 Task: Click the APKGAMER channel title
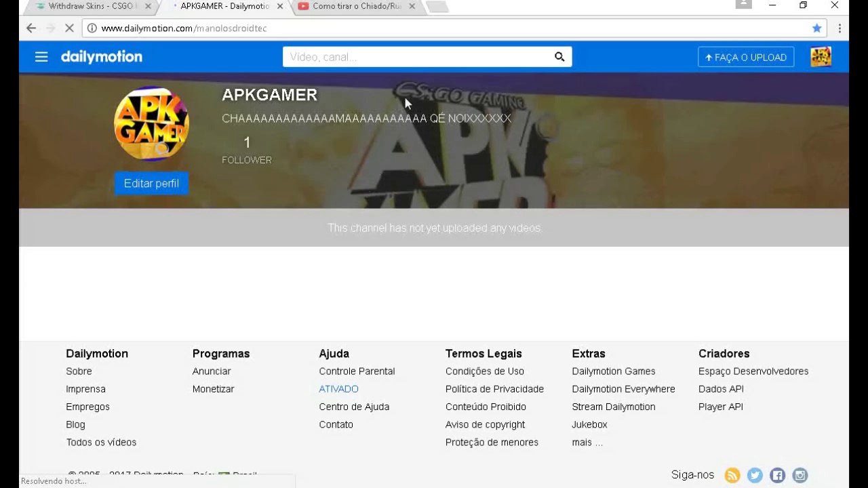coord(269,95)
